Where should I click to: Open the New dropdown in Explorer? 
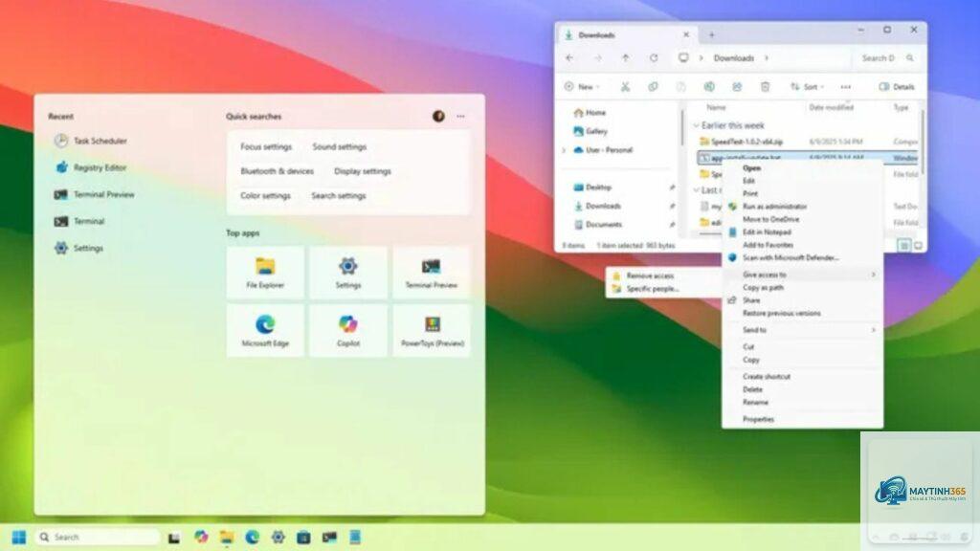581,87
